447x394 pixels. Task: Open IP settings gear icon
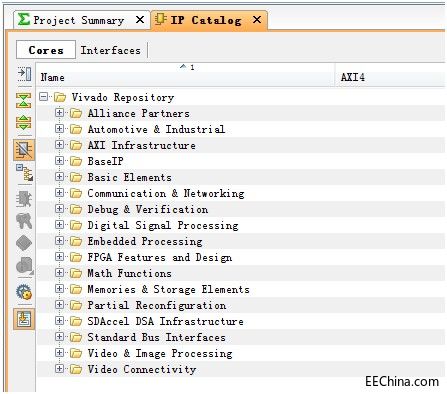[24, 292]
